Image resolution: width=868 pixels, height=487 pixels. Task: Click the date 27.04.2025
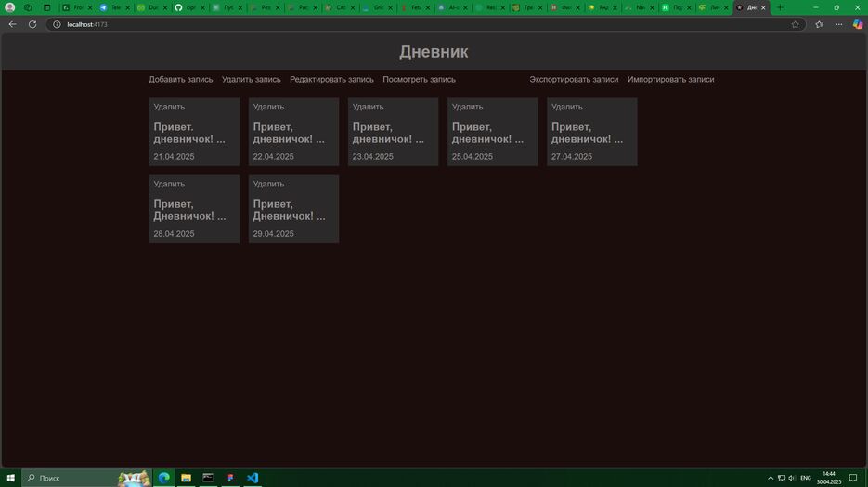[572, 157]
